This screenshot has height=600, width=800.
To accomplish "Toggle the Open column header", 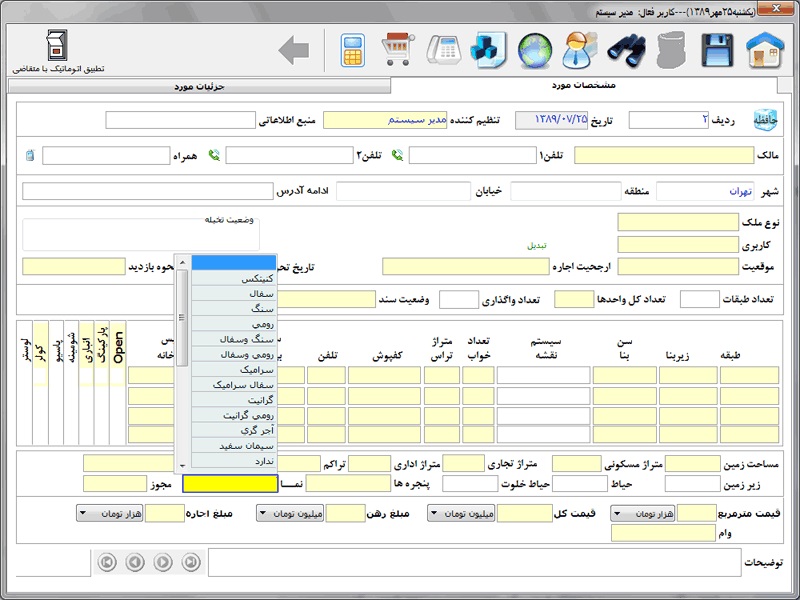I will 118,346.
